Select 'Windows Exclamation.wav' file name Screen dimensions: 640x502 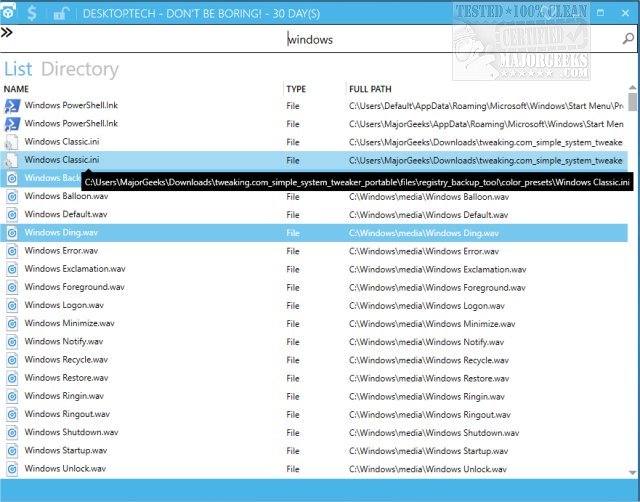[x=75, y=269]
